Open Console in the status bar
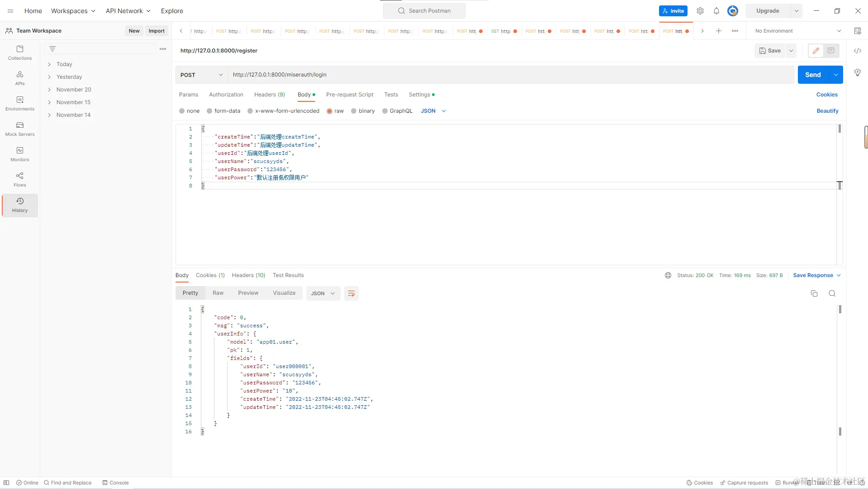Image resolution: width=868 pixels, height=489 pixels. click(115, 483)
